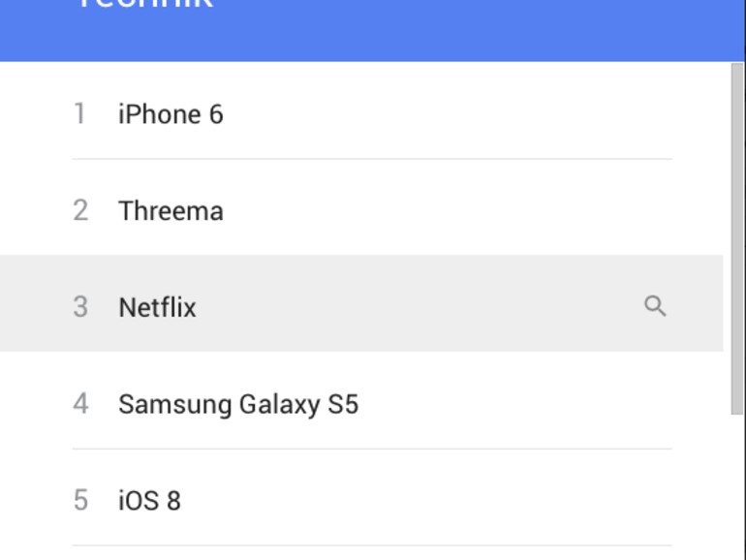This screenshot has height=560, width=746.
Task: Click rank number 5 beside iOS 8
Action: [80, 500]
